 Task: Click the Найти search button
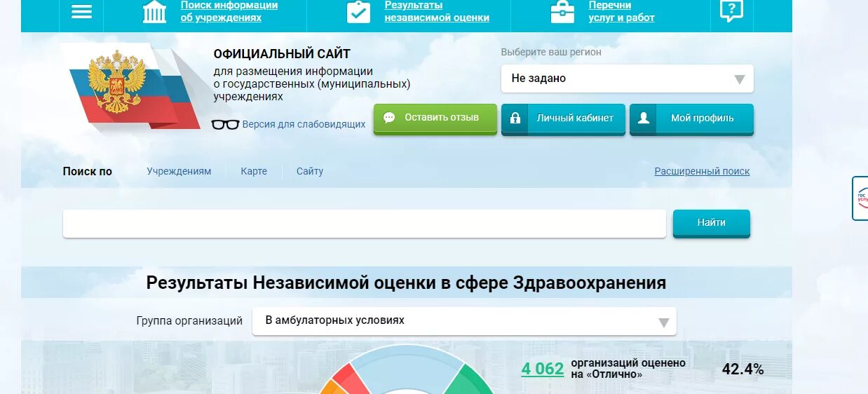712,223
